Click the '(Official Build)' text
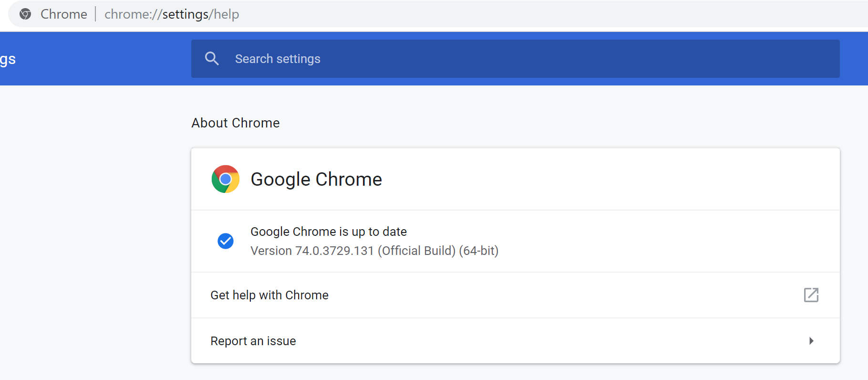This screenshot has width=868, height=380. click(416, 251)
